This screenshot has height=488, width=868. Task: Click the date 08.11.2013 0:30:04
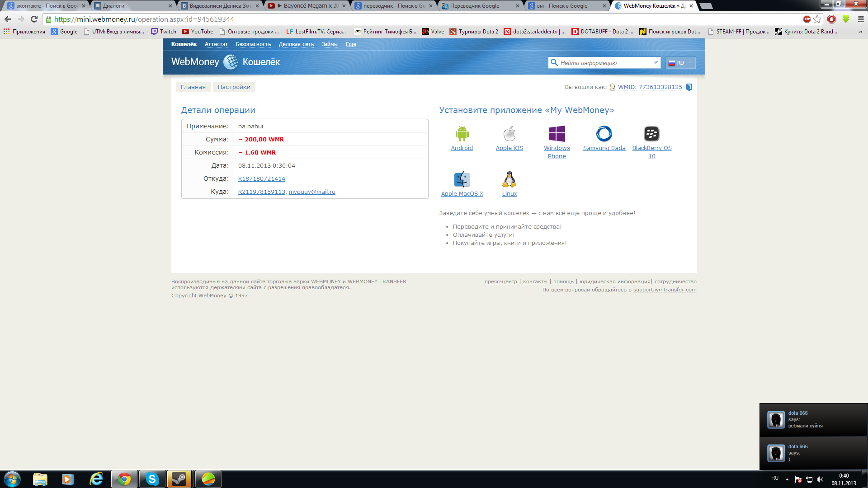pos(267,166)
